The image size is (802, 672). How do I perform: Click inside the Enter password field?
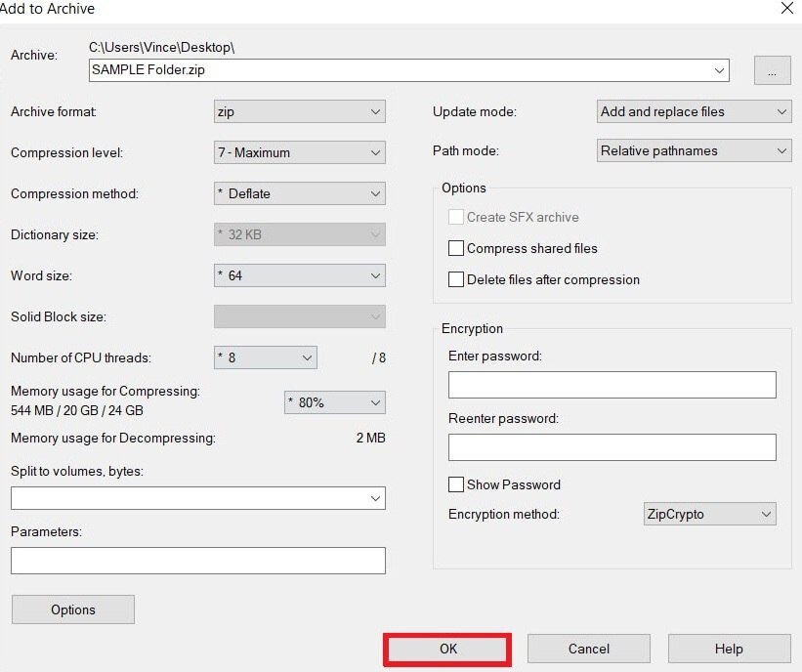[612, 384]
